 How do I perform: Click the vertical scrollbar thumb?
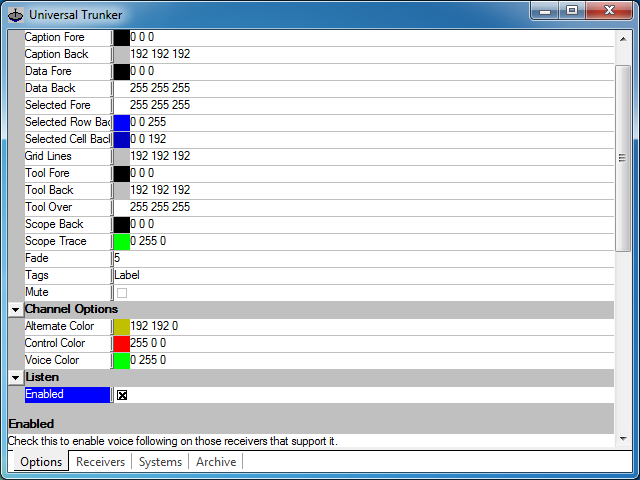coord(623,158)
